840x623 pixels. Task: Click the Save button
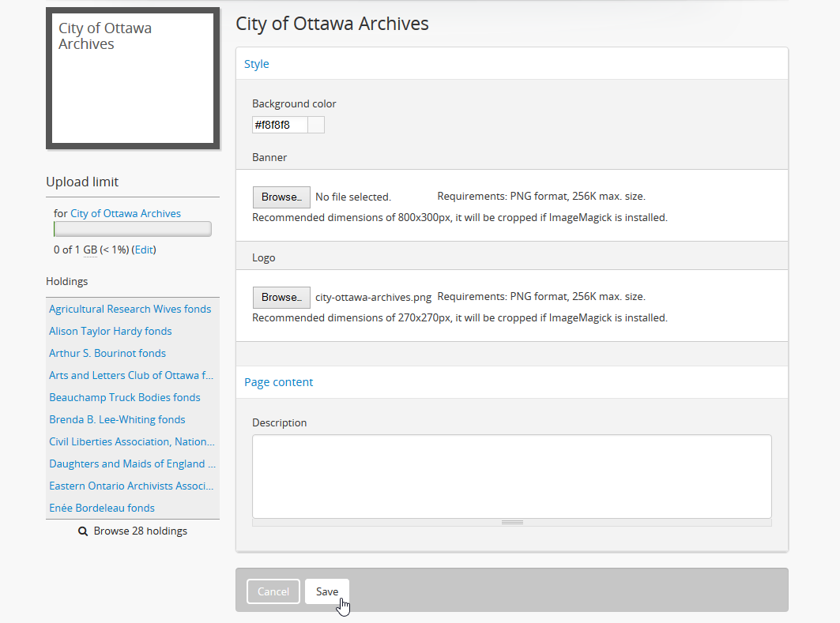pos(326,591)
